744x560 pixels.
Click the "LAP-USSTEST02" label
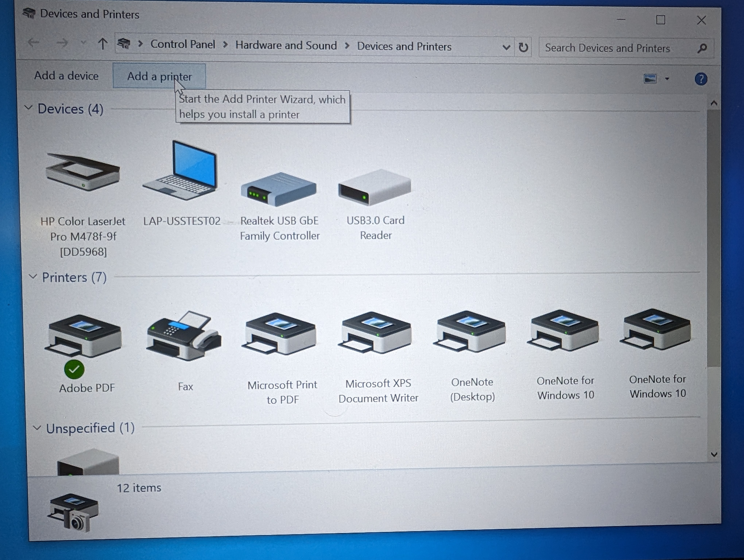pos(182,221)
